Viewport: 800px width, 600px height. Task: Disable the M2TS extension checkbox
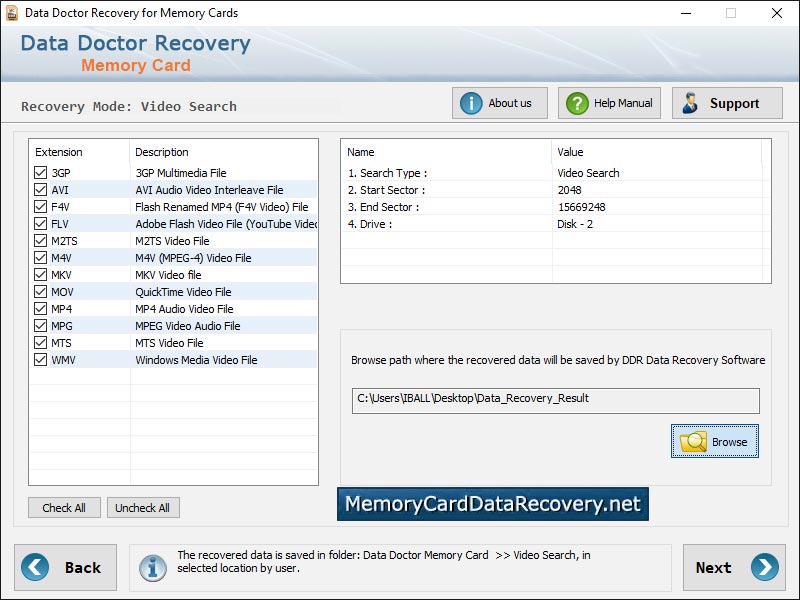pos(40,240)
